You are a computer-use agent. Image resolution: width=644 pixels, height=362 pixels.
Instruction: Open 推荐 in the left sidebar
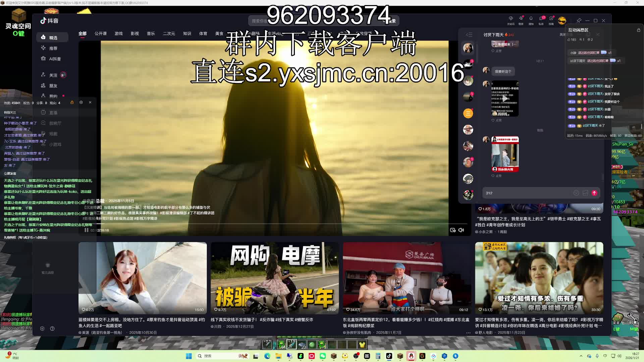coord(53,48)
